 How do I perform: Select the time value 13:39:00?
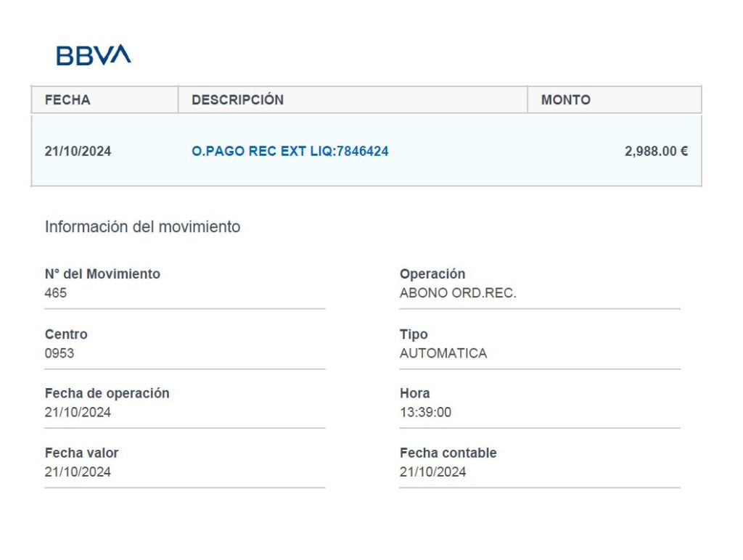[x=425, y=412]
